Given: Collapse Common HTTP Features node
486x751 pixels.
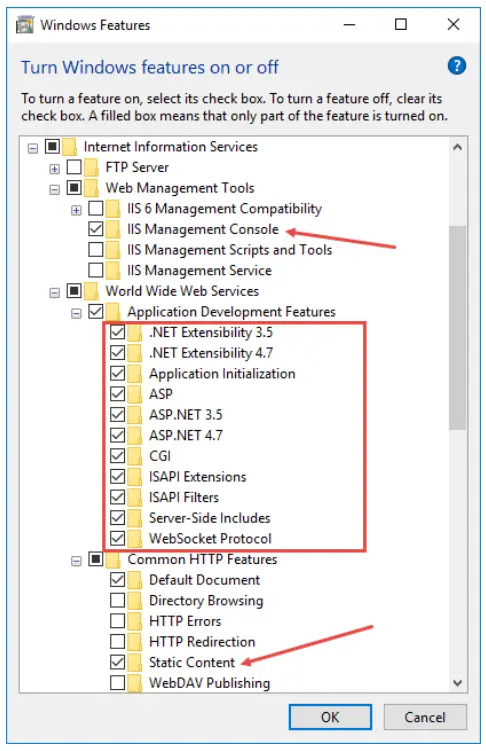Looking at the screenshot, I should [x=76, y=561].
